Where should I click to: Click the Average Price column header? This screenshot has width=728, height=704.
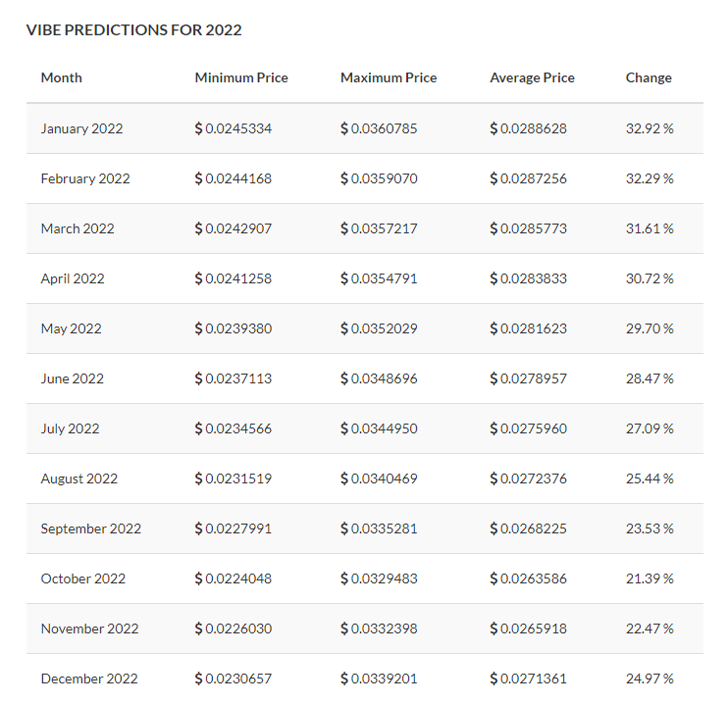(532, 77)
